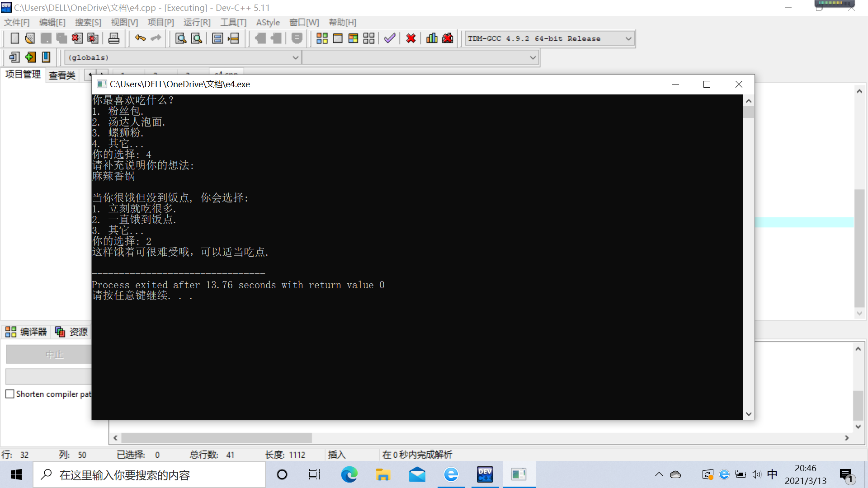Go to function icon

click(217, 38)
